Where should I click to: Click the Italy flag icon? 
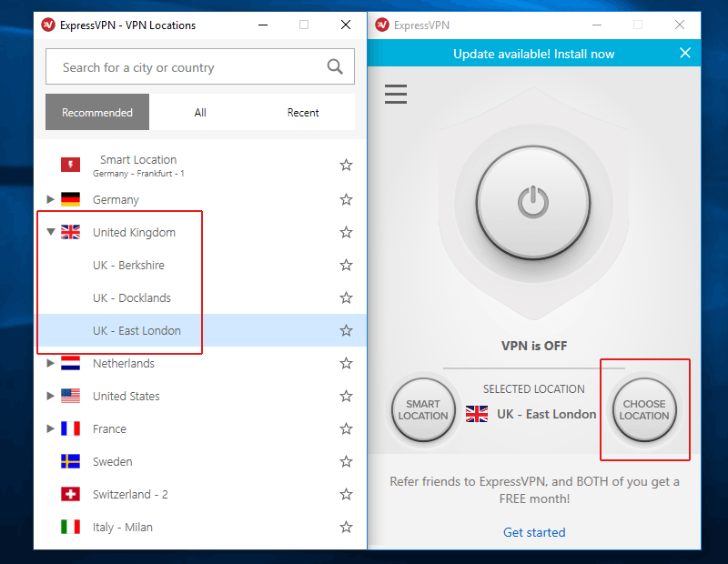click(x=71, y=527)
